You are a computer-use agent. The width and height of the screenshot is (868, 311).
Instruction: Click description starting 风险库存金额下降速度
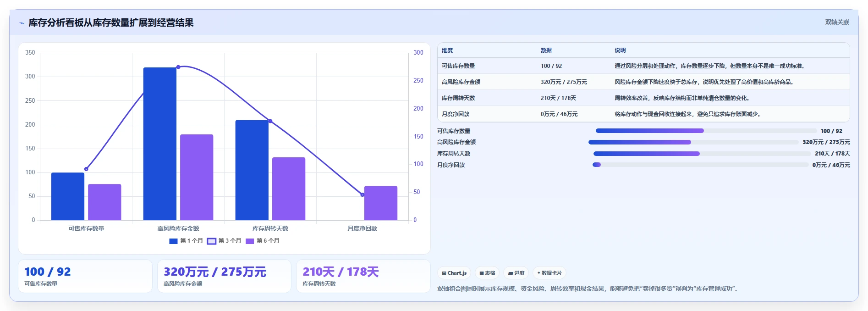click(x=704, y=82)
